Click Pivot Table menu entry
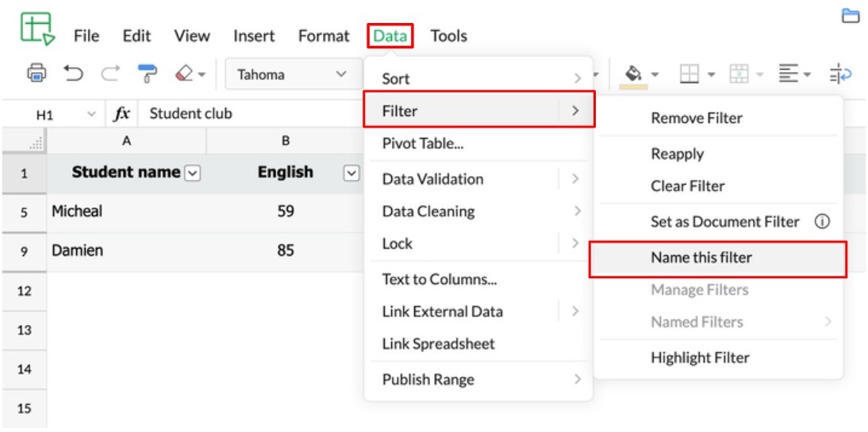The width and height of the screenshot is (868, 432). 423,143
